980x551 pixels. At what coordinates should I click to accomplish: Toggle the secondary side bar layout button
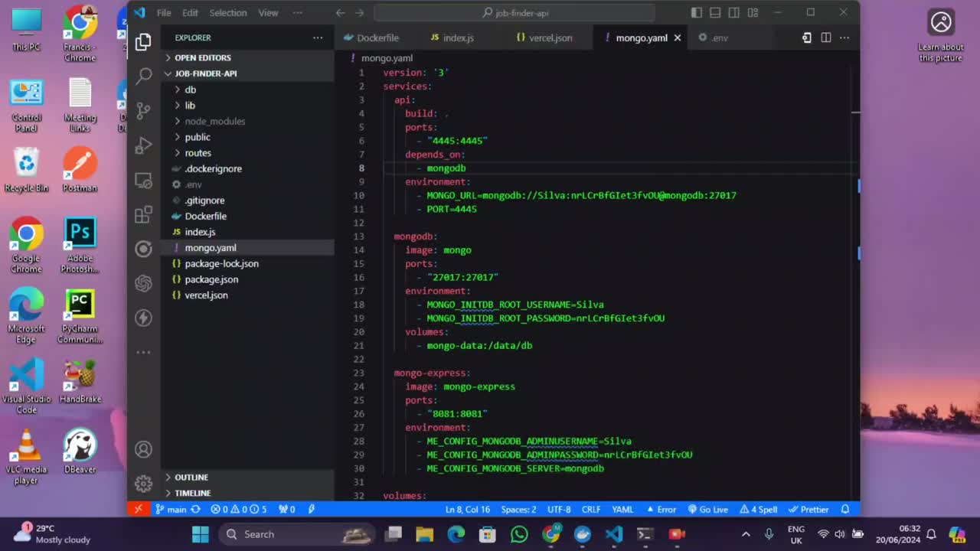pyautogui.click(x=734, y=12)
